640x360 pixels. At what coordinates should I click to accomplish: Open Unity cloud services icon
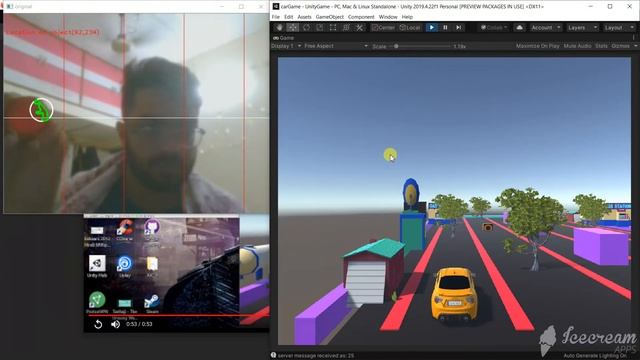(519, 27)
